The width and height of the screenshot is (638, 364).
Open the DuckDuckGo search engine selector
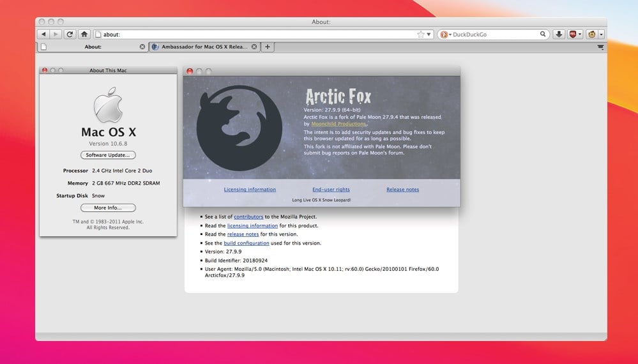(x=446, y=34)
